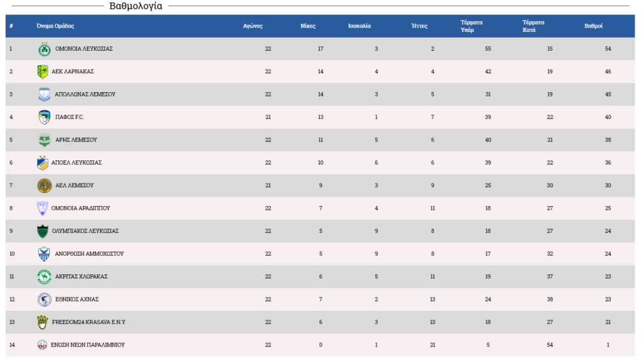Click the Όνομα Ομάδας column header
Screen dimensions: 642x364
(55, 26)
